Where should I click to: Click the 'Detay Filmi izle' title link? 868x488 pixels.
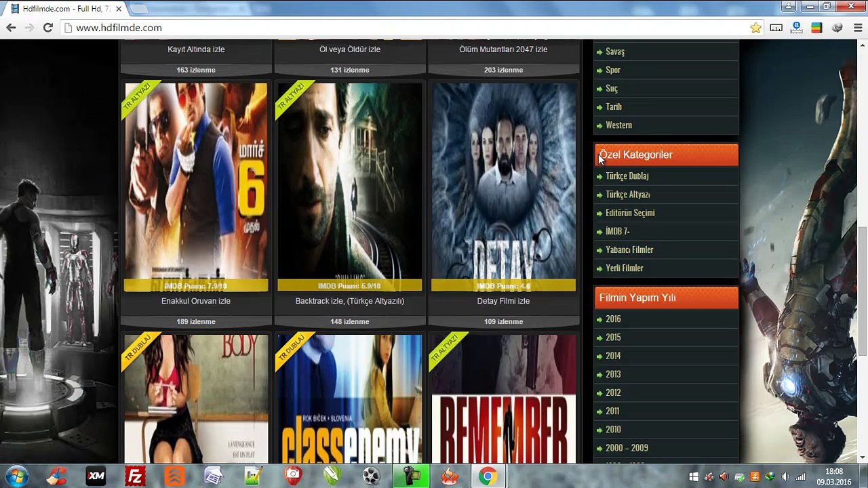point(503,301)
